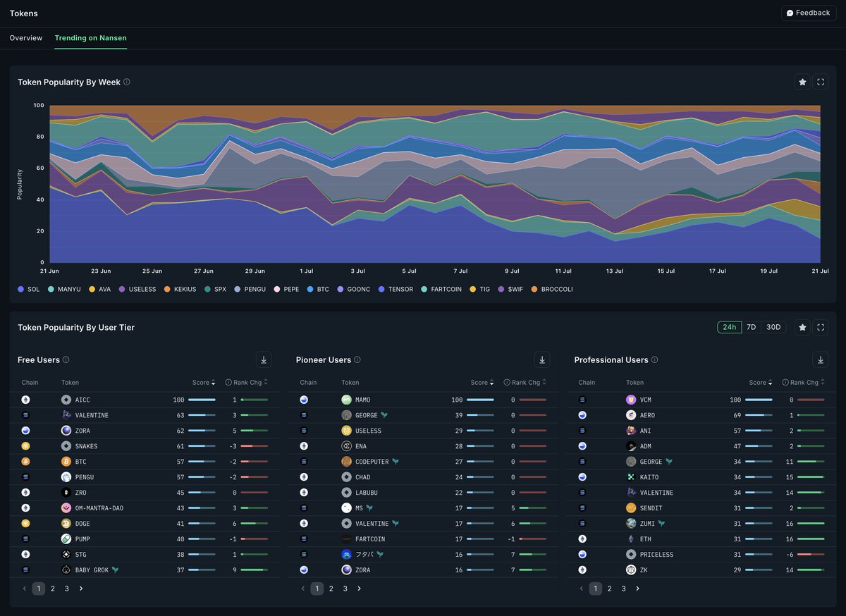The height and width of the screenshot is (616, 846).
Task: Sort Pioneer Users table by Score
Action: [482, 383]
